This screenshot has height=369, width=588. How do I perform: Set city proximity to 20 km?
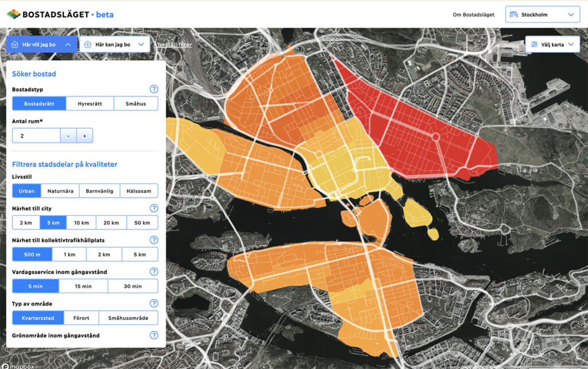111,222
